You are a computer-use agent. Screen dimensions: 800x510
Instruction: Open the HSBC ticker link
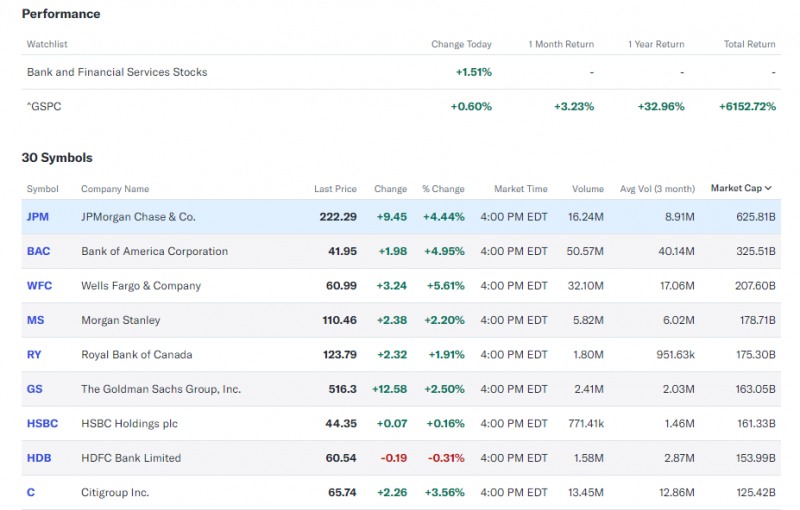click(x=42, y=423)
